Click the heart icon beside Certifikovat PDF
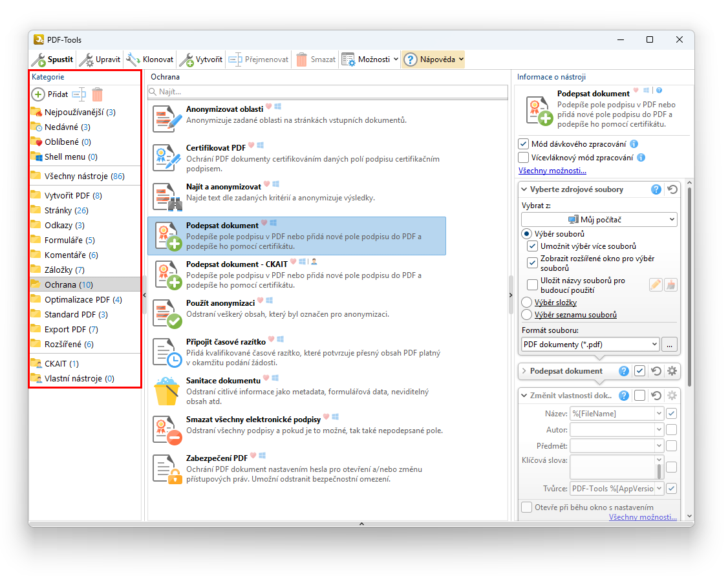 tap(251, 145)
